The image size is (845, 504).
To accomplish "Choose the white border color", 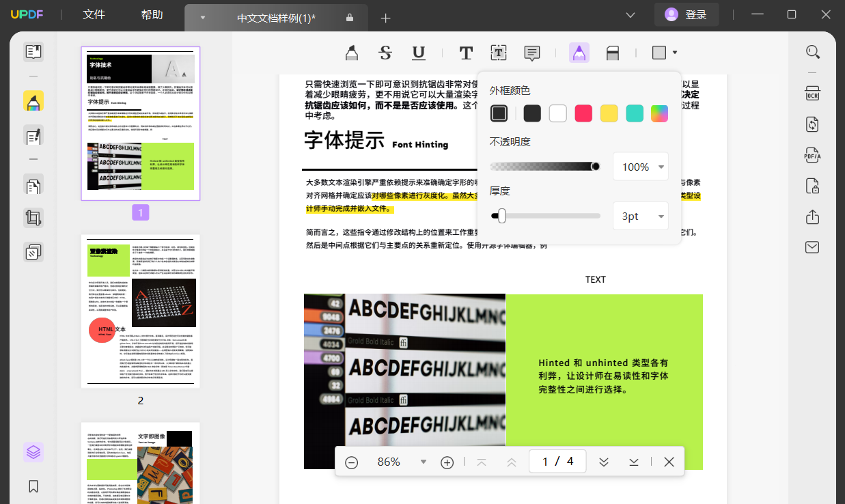I will [x=558, y=113].
